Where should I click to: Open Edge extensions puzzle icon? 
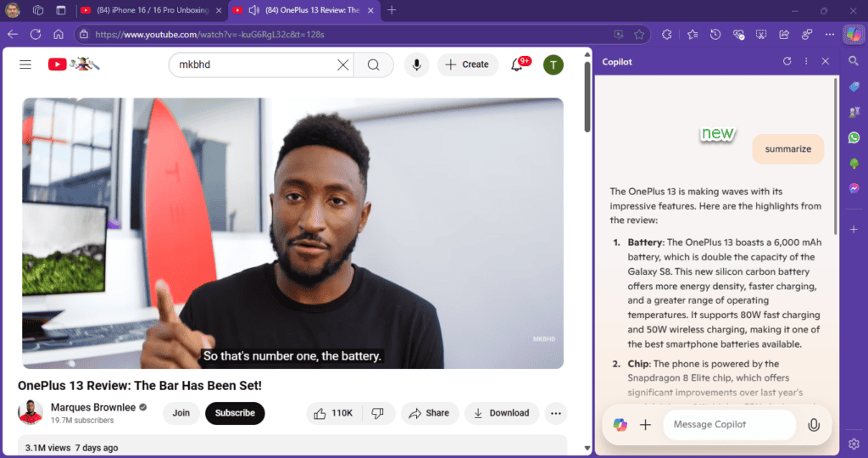[x=667, y=34]
